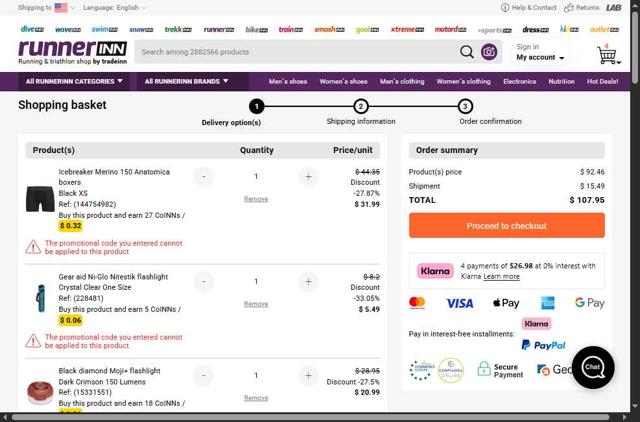The height and width of the screenshot is (422, 640).
Task: Open the Nutrition menu item
Action: [x=562, y=81]
